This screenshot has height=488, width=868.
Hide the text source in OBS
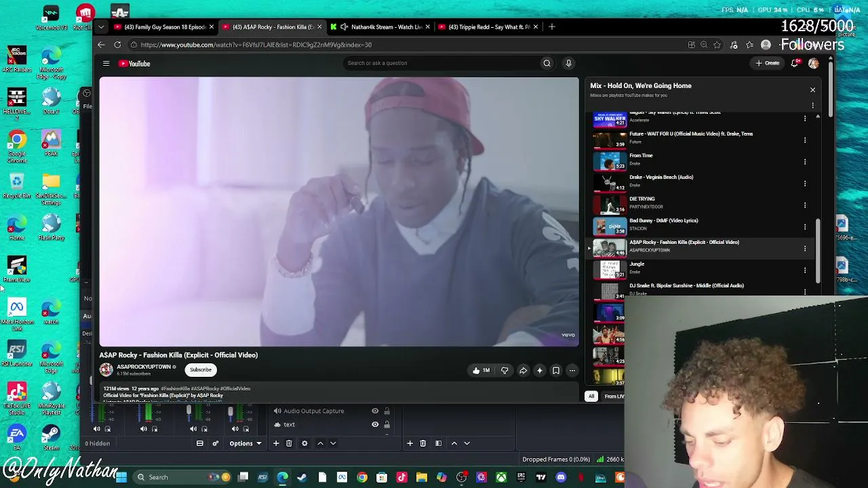pyautogui.click(x=375, y=425)
